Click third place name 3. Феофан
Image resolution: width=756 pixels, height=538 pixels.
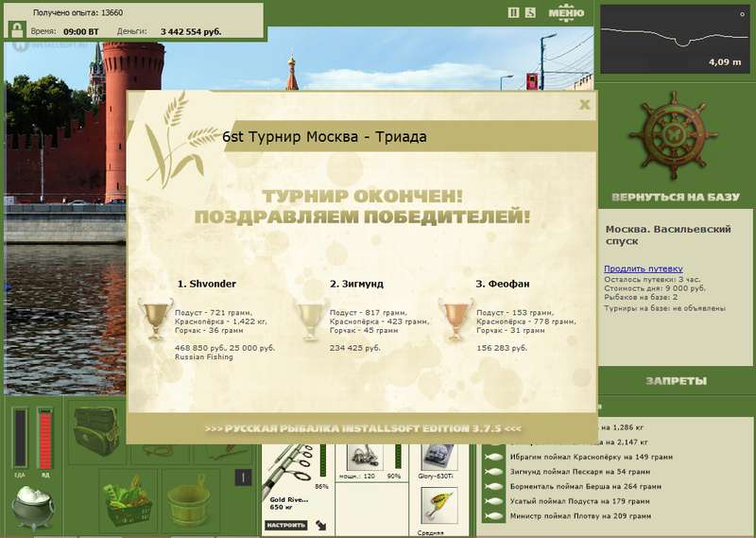point(503,284)
